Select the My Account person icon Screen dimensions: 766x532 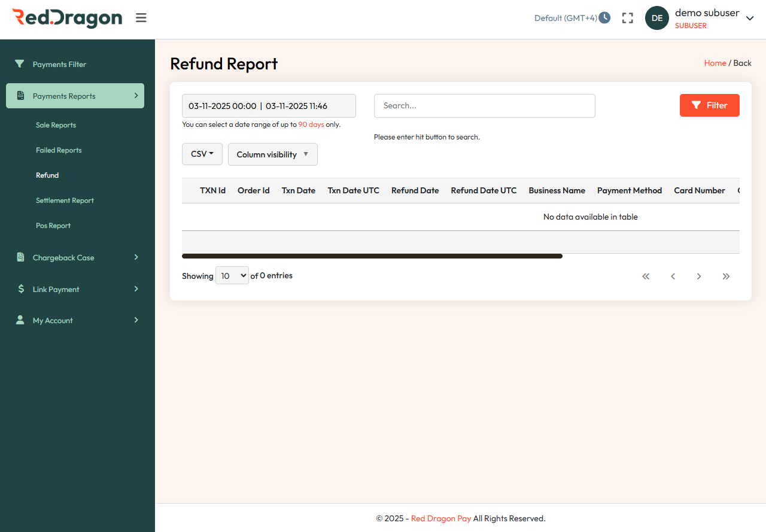pos(20,320)
